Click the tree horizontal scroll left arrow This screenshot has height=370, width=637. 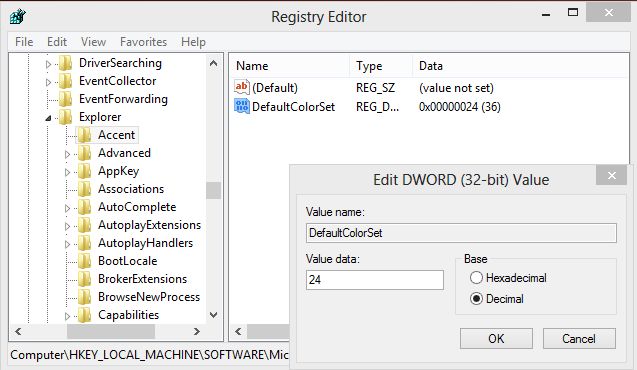[x=18, y=331]
